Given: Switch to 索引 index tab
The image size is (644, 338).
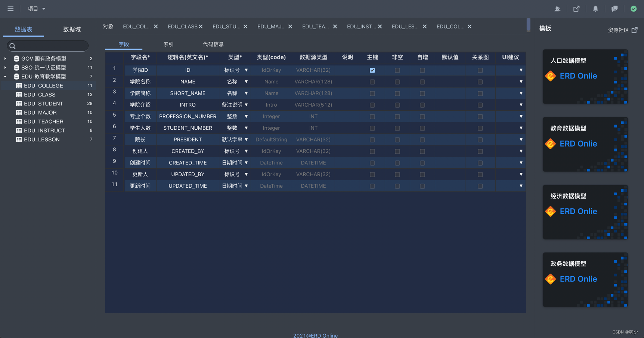Looking at the screenshot, I should [168, 44].
